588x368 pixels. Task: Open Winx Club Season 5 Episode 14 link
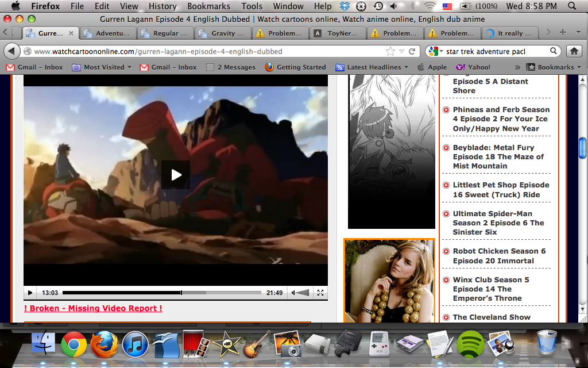(490, 289)
